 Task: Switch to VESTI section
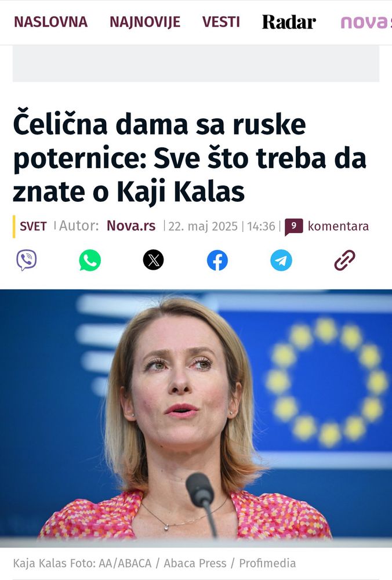click(x=221, y=22)
